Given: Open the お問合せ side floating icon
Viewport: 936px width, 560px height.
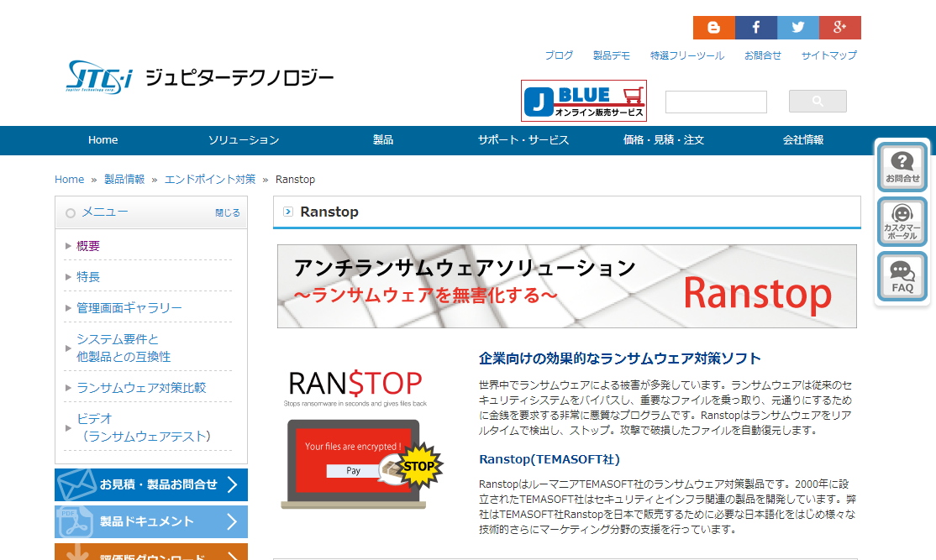Looking at the screenshot, I should [902, 167].
